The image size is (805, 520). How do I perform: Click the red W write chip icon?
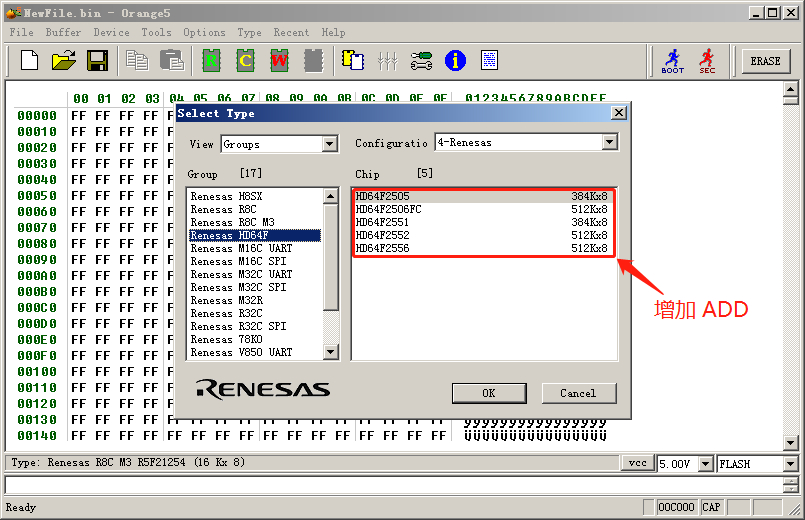[279, 61]
